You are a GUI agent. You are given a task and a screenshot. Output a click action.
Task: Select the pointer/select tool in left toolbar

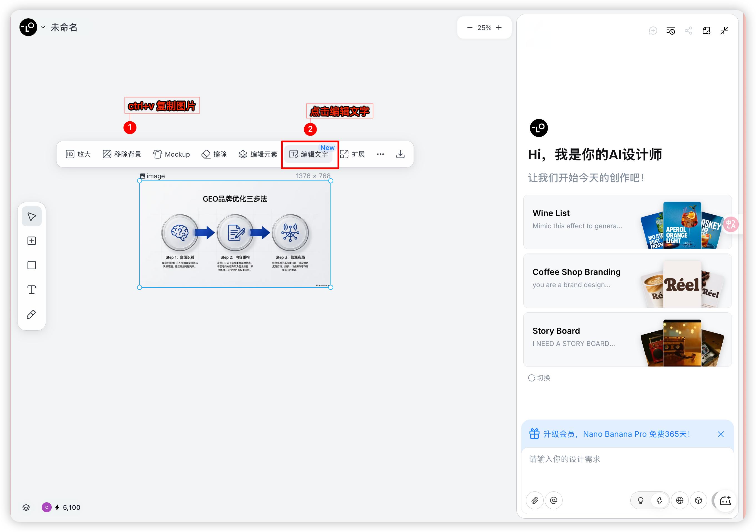point(32,217)
